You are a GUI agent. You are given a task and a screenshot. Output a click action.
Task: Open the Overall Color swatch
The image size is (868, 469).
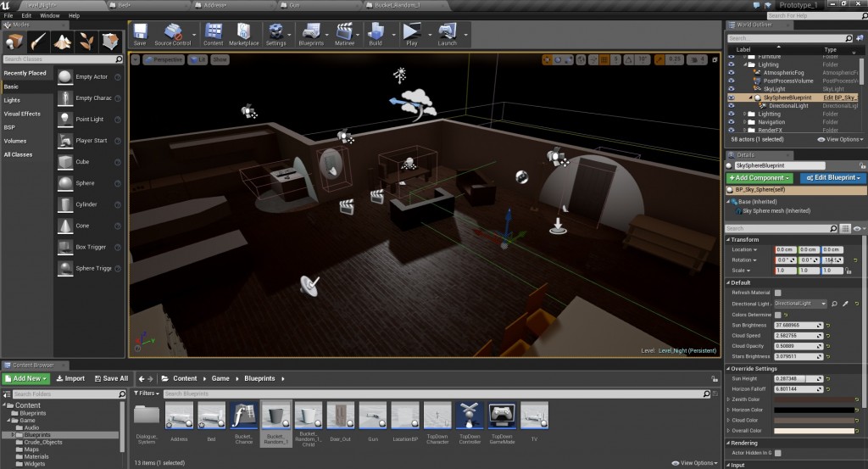click(x=814, y=431)
